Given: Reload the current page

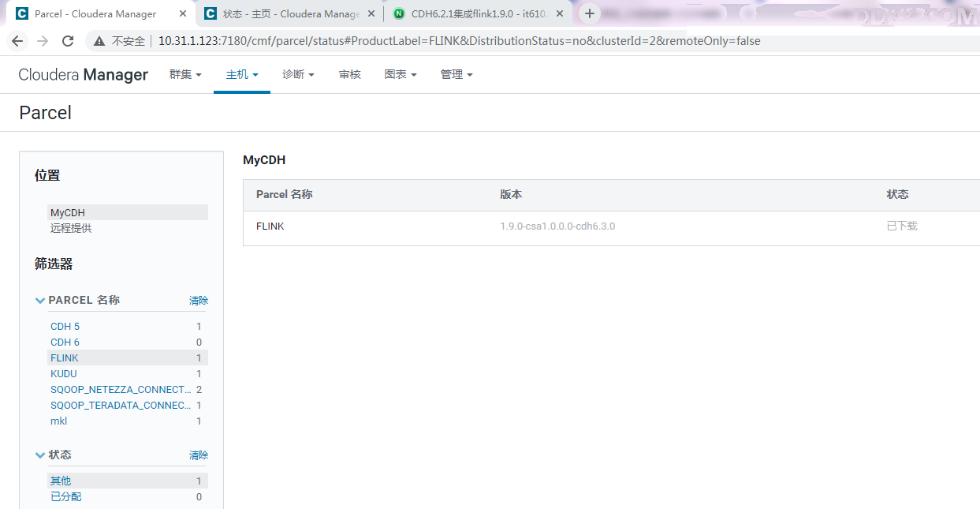Looking at the screenshot, I should pyautogui.click(x=68, y=41).
